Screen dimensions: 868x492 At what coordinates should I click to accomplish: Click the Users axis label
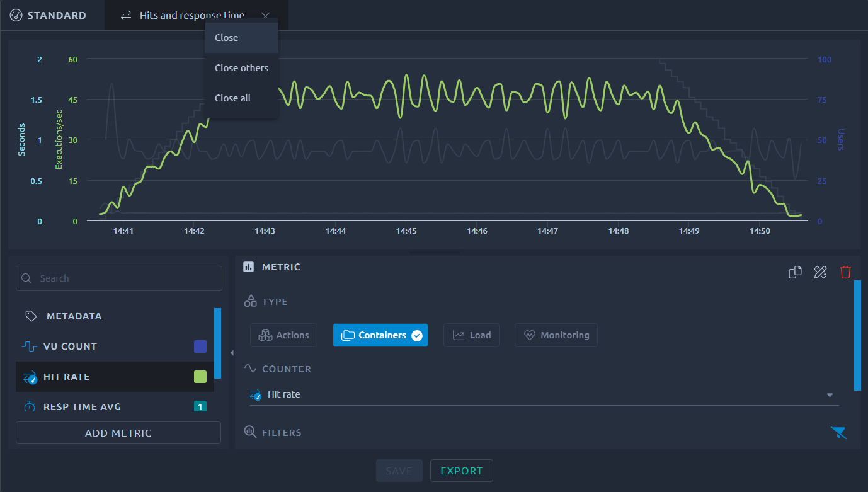[840, 140]
